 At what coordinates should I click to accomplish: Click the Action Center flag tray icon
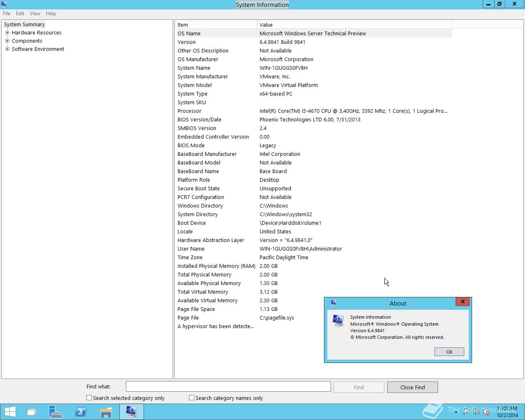click(466, 413)
